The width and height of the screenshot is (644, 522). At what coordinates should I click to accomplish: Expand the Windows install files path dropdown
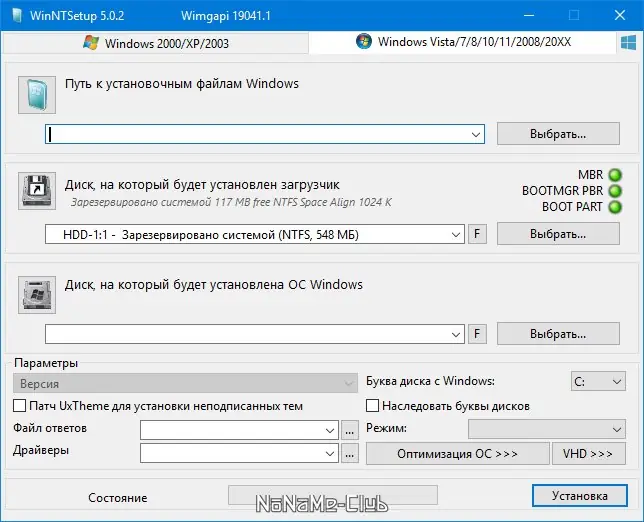tap(476, 134)
